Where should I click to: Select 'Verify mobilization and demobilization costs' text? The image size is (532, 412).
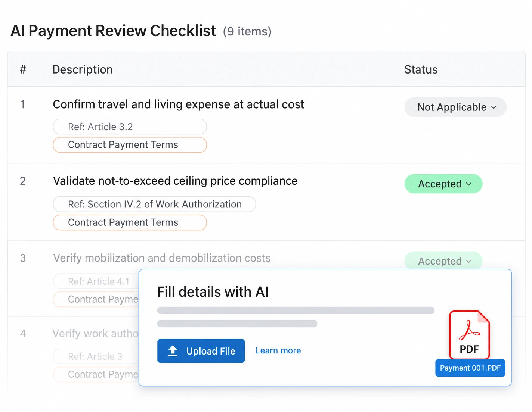coord(162,258)
